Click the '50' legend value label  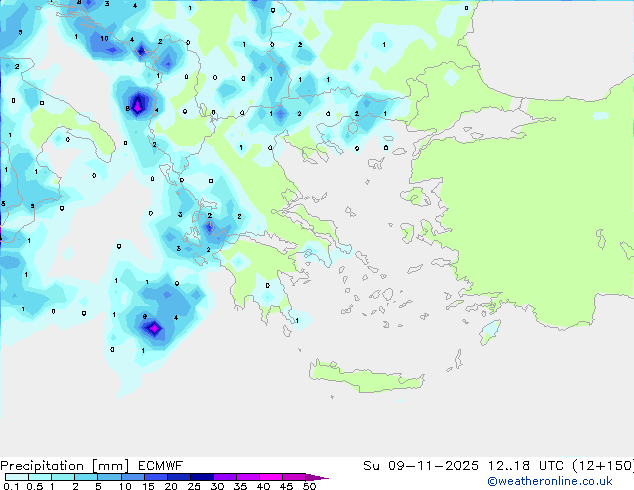(309, 486)
